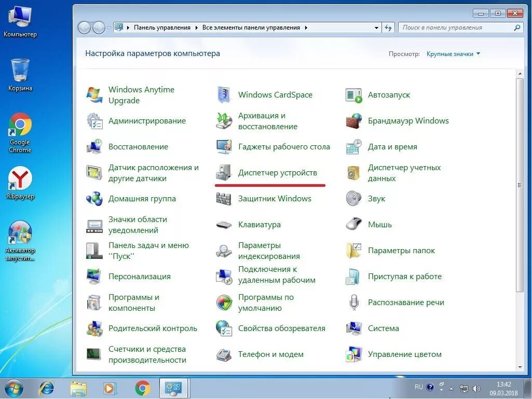Refresh the control panel view

[388, 28]
